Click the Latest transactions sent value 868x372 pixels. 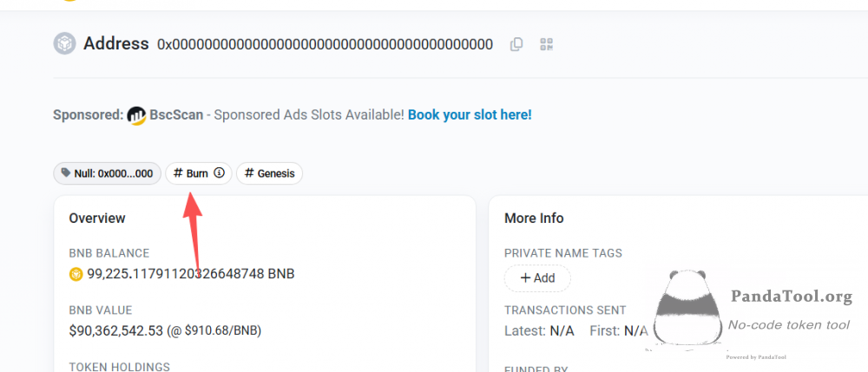561,330
